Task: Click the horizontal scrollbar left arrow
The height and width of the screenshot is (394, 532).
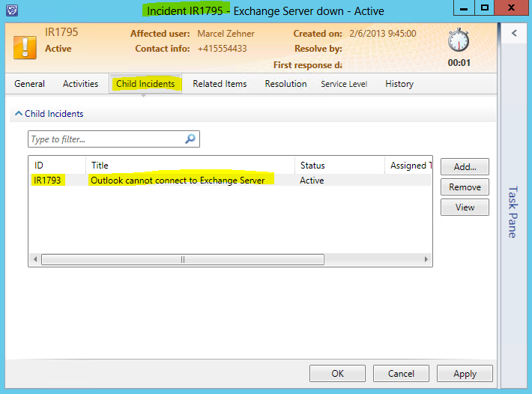Action: 34,260
